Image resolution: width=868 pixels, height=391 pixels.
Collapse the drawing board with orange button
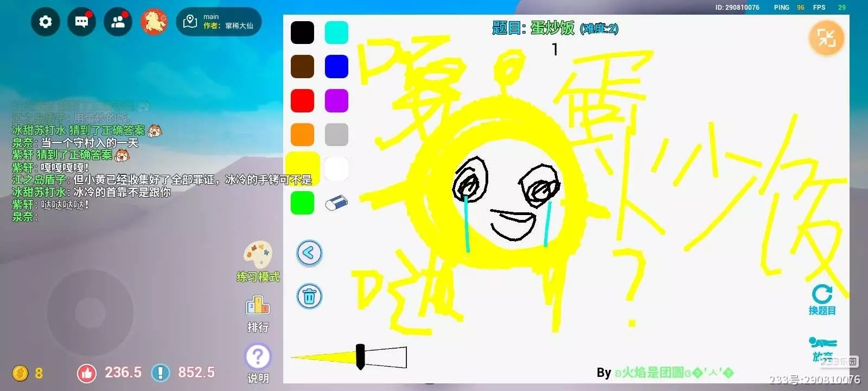(826, 38)
